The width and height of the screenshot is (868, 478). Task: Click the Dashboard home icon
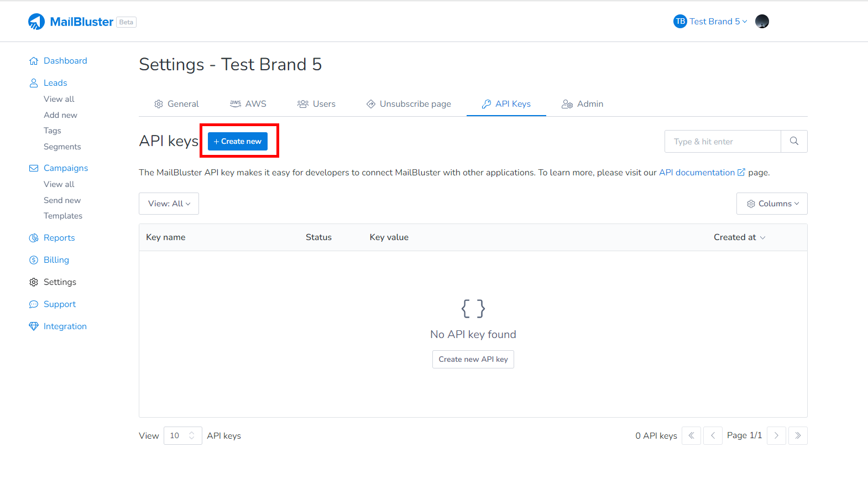point(34,61)
